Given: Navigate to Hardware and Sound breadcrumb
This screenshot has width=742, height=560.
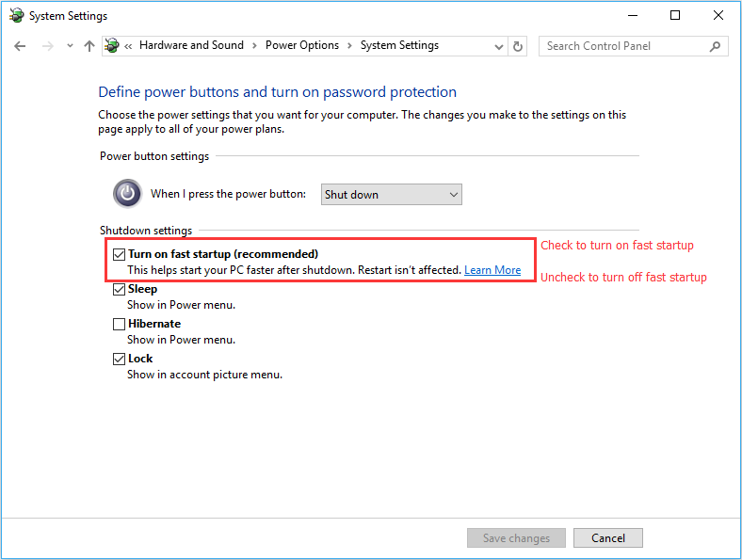Looking at the screenshot, I should [191, 45].
